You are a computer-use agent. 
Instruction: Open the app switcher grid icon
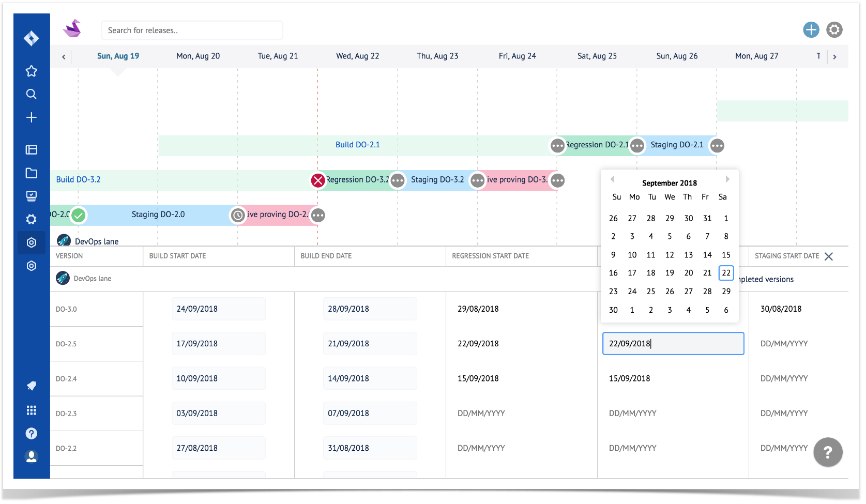(x=32, y=410)
